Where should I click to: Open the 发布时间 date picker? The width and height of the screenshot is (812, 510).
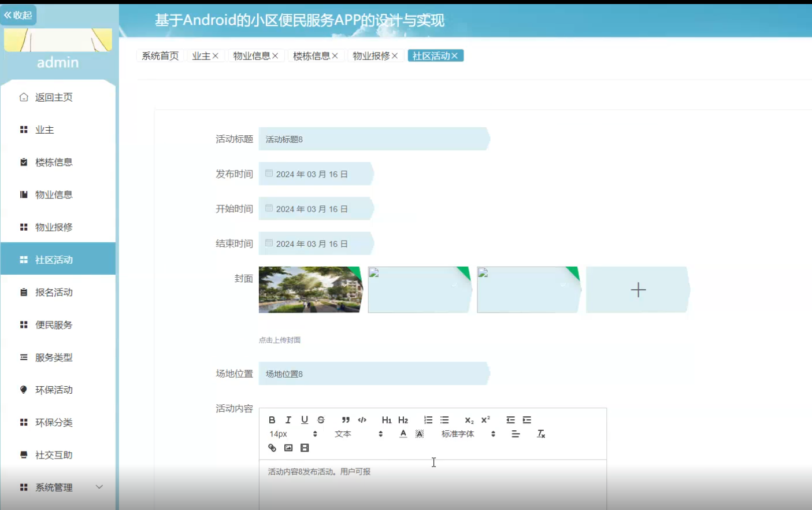coord(316,173)
